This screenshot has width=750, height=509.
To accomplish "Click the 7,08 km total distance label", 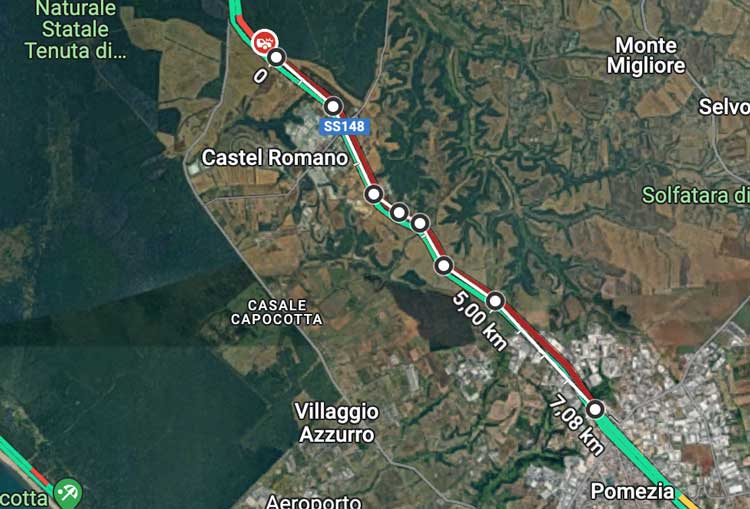I will [x=576, y=424].
